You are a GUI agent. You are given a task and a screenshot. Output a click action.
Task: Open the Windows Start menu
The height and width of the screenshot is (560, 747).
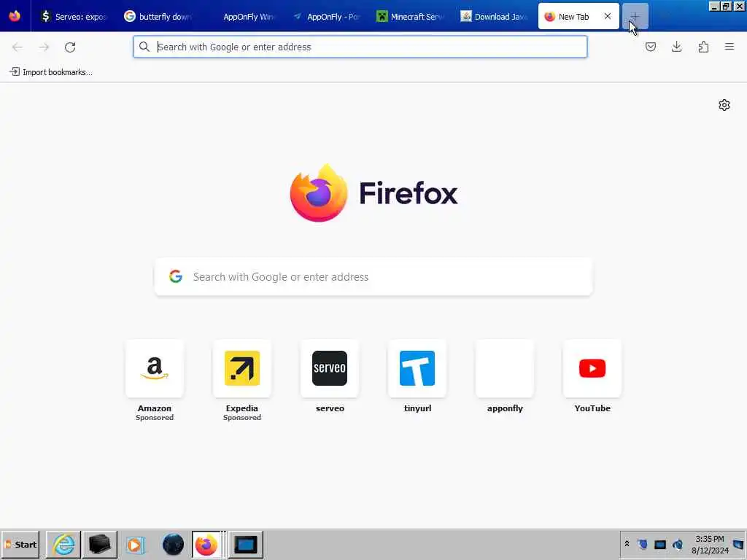pos(20,544)
